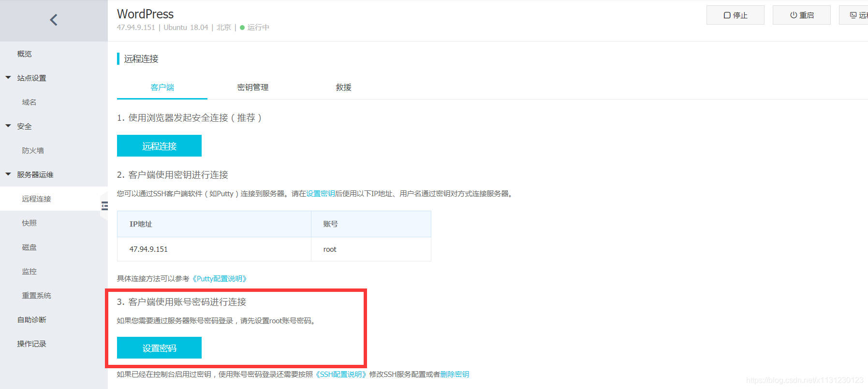Viewport: 868px width, 389px height.
Task: Click the 运行中 status indicator
Action: click(255, 28)
